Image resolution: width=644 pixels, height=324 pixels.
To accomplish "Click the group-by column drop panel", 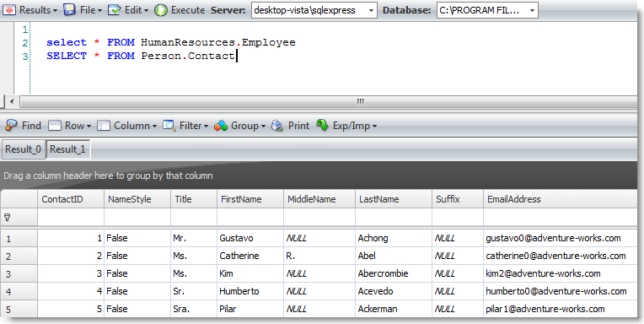I will 319,175.
